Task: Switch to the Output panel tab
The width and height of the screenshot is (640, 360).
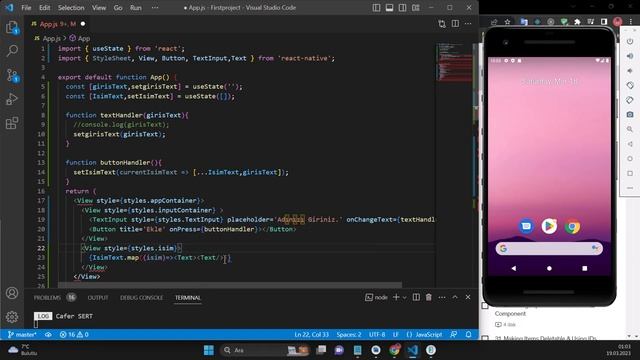Action: [x=98, y=298]
